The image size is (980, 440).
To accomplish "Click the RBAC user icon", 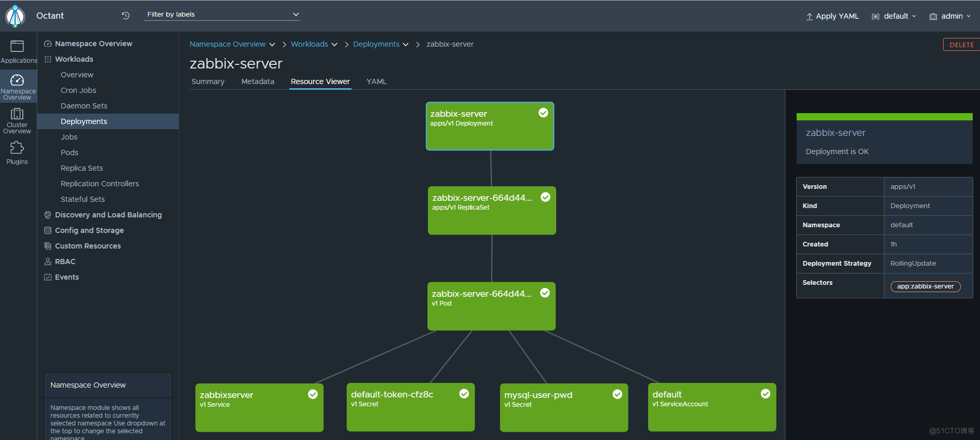I will (x=48, y=262).
